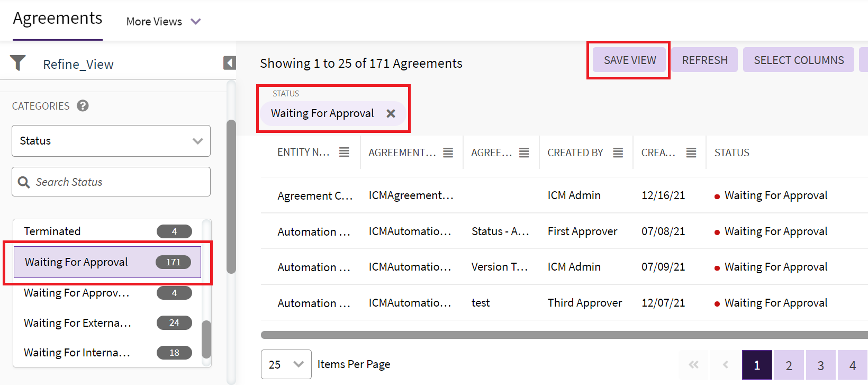868x385 pixels.
Task: Click the filter funnel icon
Action: coord(18,63)
